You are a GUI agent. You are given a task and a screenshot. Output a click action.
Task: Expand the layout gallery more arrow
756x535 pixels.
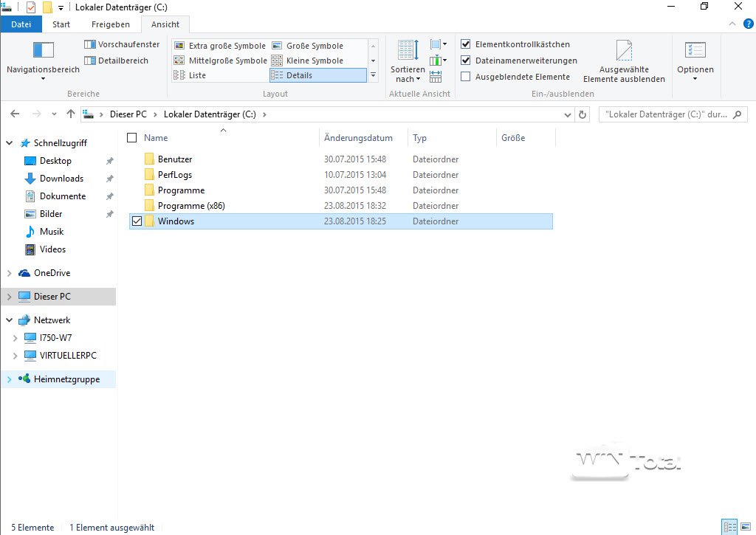pos(373,75)
